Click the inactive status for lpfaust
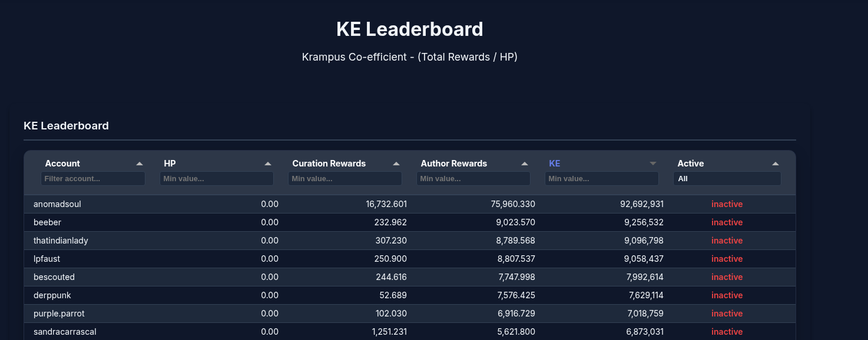Viewport: 868px width, 340px height. pos(727,259)
